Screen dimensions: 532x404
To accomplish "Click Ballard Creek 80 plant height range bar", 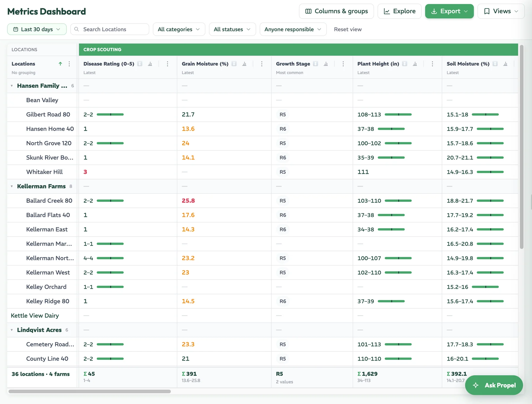I will 398,201.
